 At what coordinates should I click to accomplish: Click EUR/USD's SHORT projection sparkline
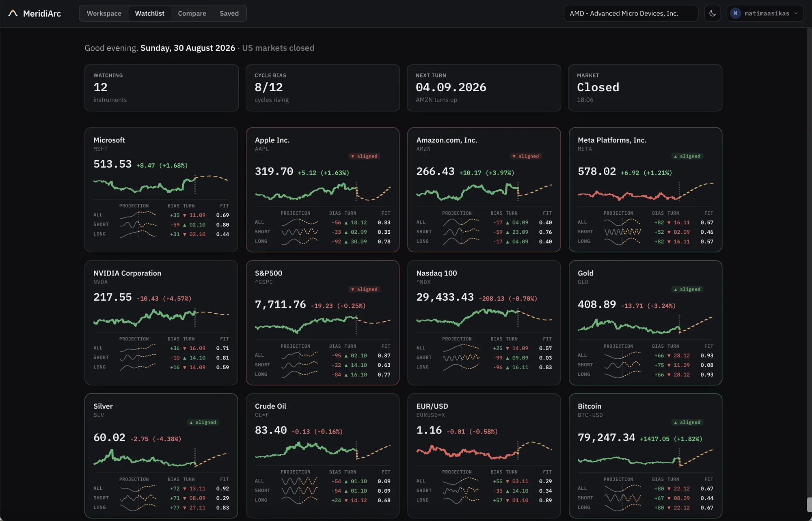point(461,491)
